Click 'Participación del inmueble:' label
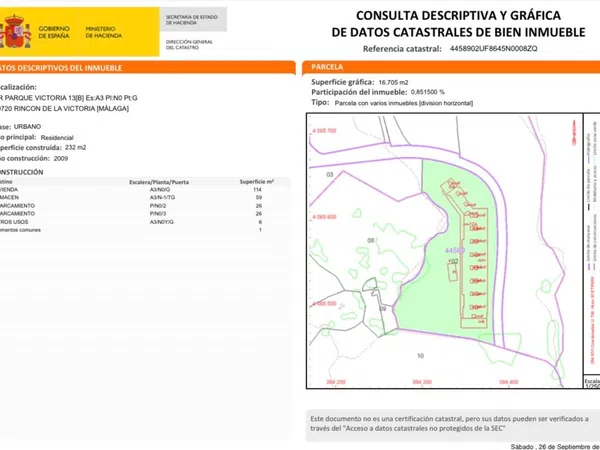Viewport: 600px width, 450px height. tap(359, 92)
